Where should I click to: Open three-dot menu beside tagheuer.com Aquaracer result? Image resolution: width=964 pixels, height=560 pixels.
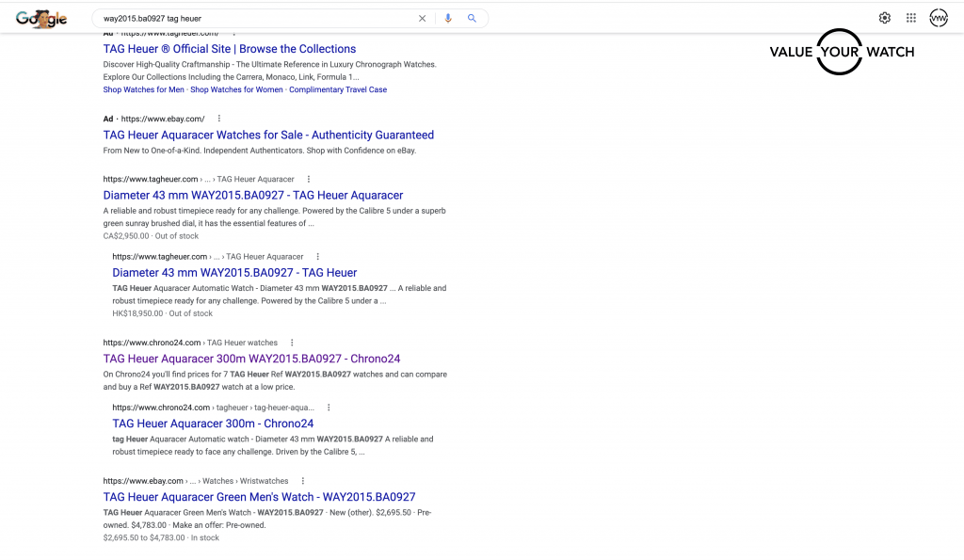click(309, 179)
